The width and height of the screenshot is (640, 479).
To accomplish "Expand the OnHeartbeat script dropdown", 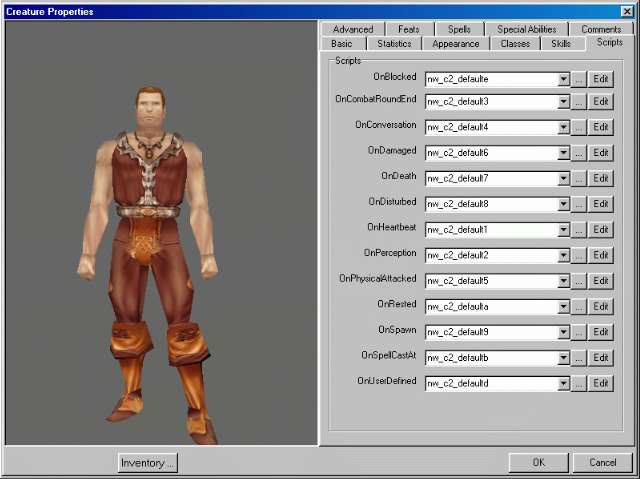I will point(563,230).
